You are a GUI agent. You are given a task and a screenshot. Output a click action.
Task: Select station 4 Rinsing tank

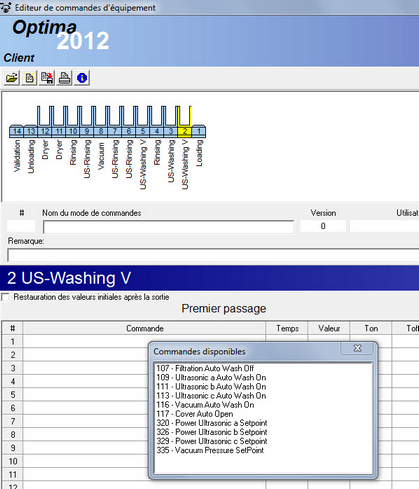point(157,131)
